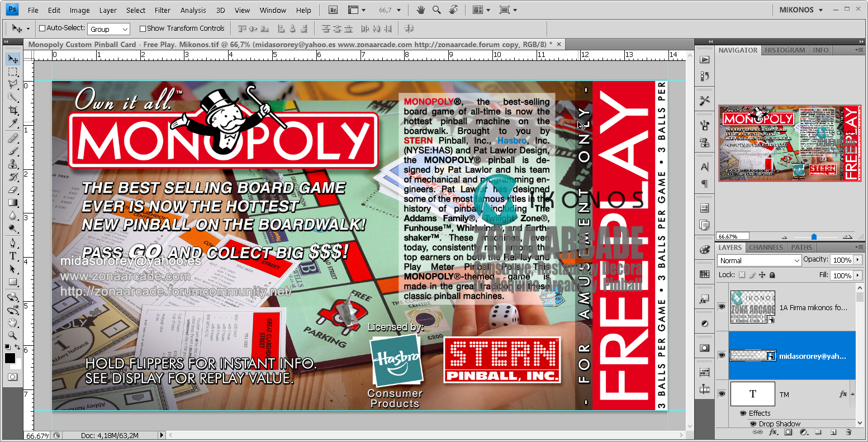Screen dimensions: 868x442
Task: Select the Dodge tool
Action: (13, 228)
